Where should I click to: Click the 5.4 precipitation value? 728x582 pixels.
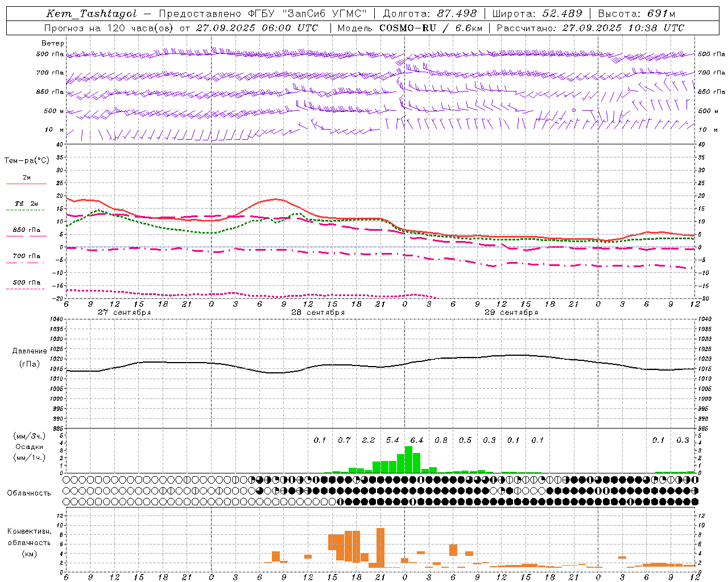pyautogui.click(x=392, y=440)
